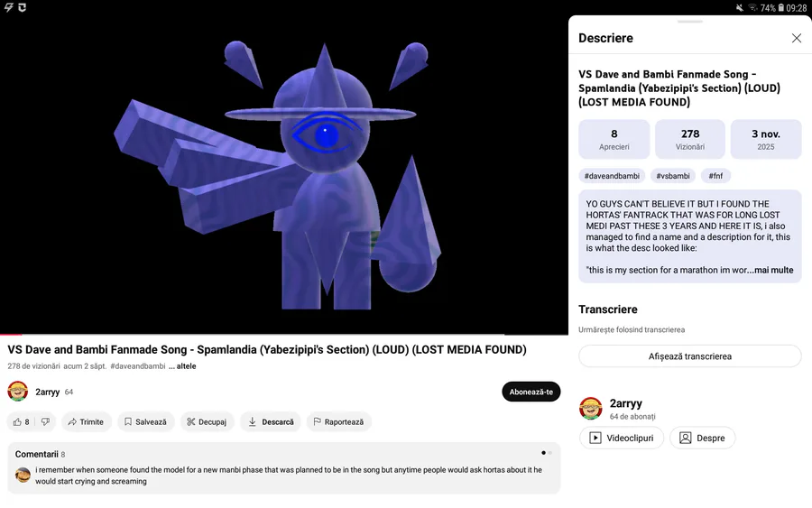Image resolution: width=812 pixels, height=508 pixels.
Task: Open the muted sound status bar icon
Action: coord(740,8)
